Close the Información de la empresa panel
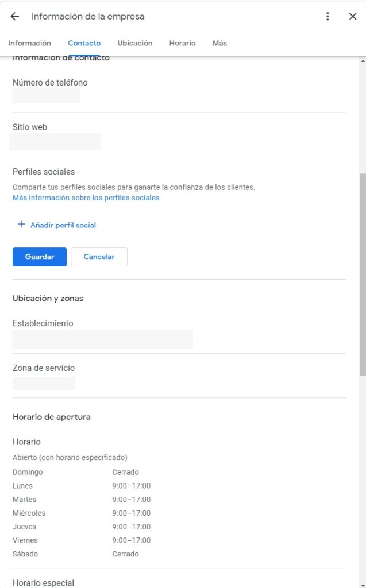 tap(352, 16)
